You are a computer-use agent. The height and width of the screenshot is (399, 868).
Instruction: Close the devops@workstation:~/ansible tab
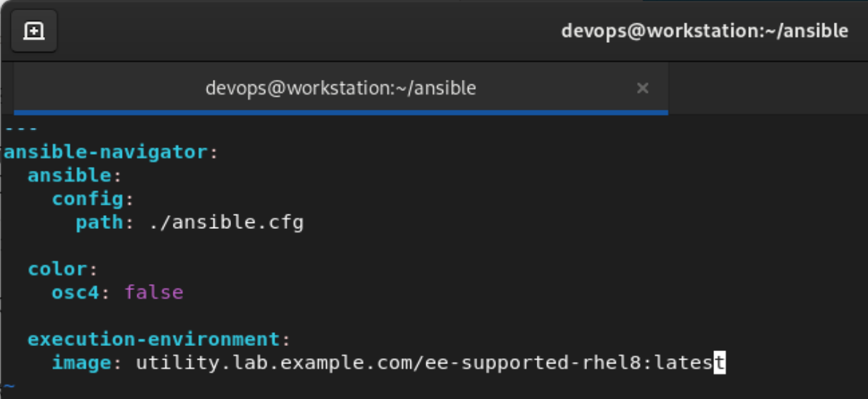click(x=642, y=88)
